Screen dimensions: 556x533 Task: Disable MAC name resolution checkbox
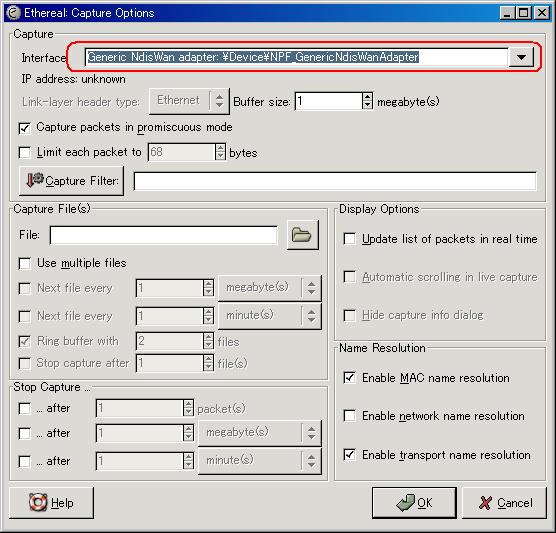(350, 377)
